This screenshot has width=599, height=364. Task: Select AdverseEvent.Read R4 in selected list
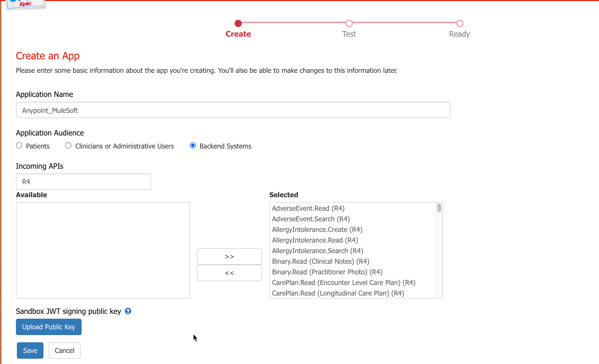tap(308, 208)
